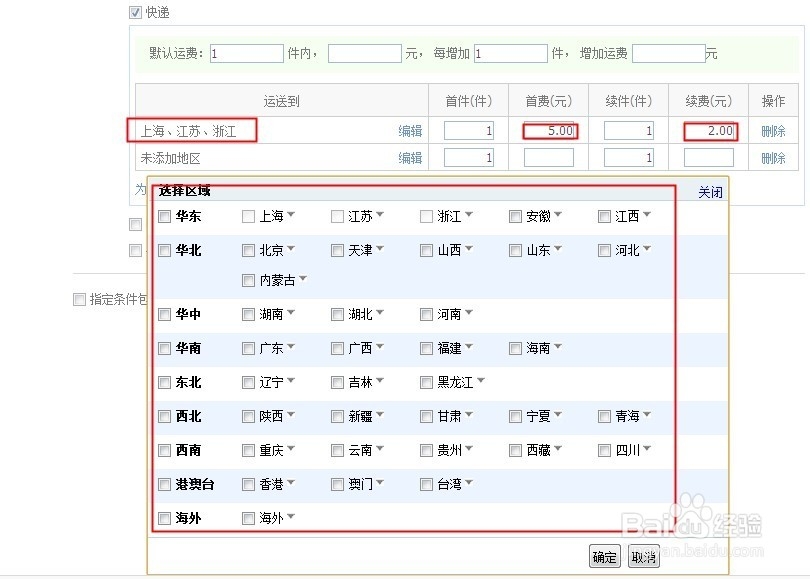The width and height of the screenshot is (810, 579).
Task: Click the 确定 confirm button
Action: pos(604,557)
